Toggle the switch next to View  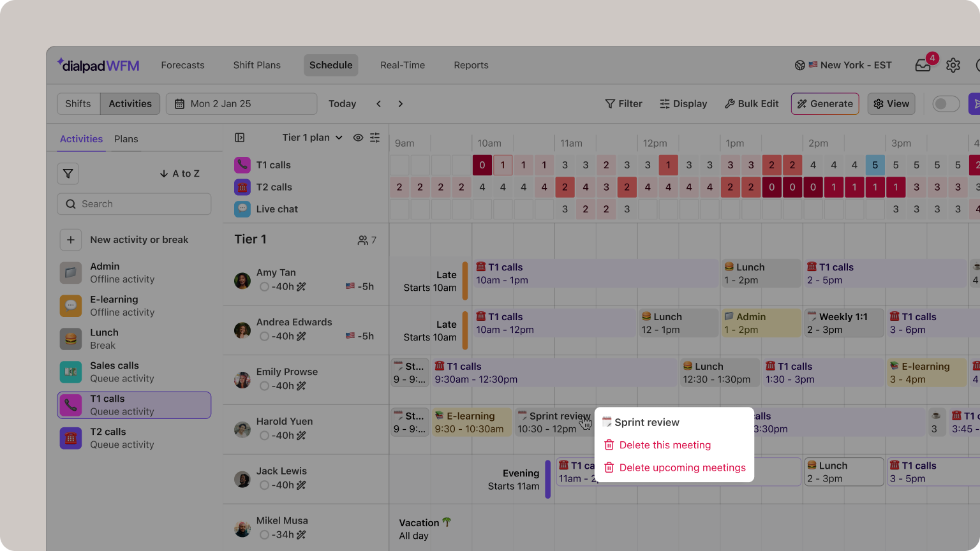[946, 104]
